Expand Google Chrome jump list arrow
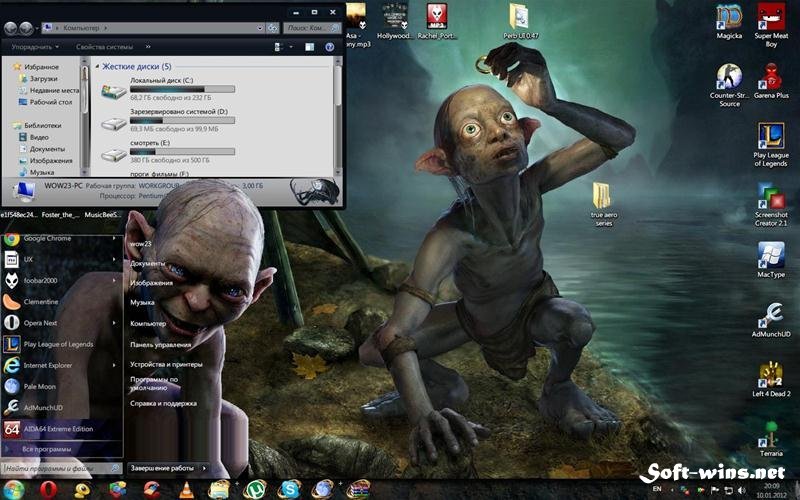The height and width of the screenshot is (500, 800). [114, 238]
